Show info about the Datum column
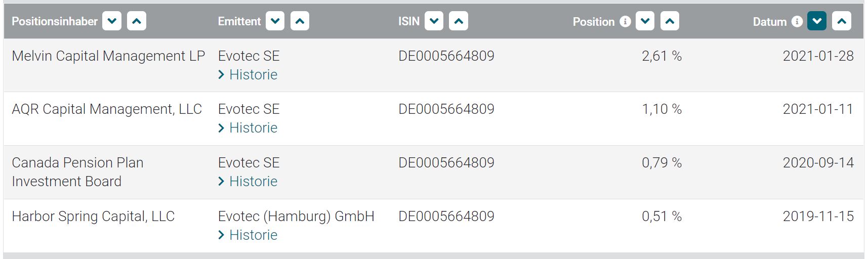The width and height of the screenshot is (868, 259). 797,21
